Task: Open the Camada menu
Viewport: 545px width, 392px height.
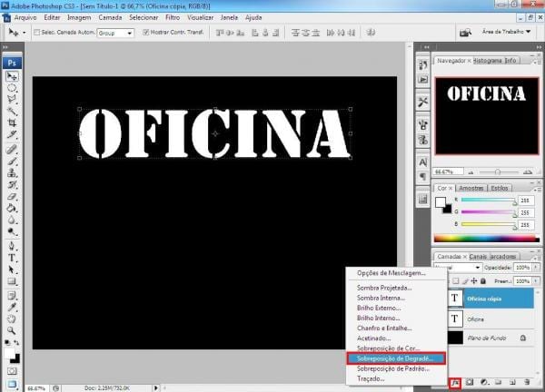Action: [110, 18]
